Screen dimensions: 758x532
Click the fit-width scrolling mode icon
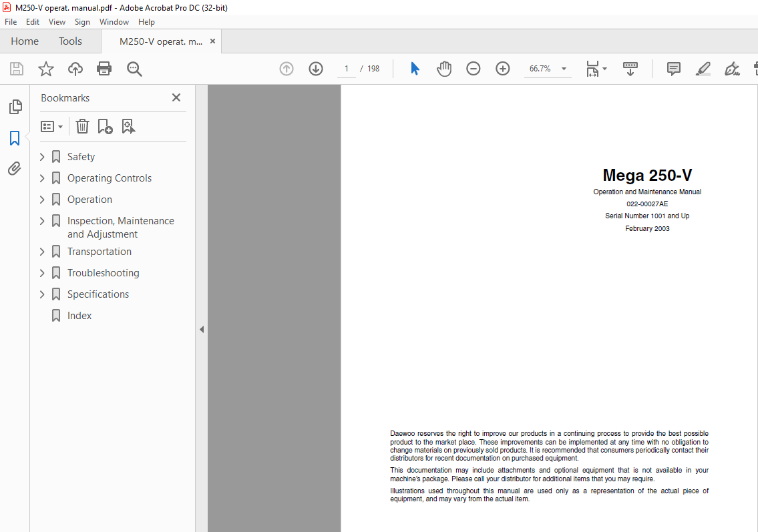[592, 69]
